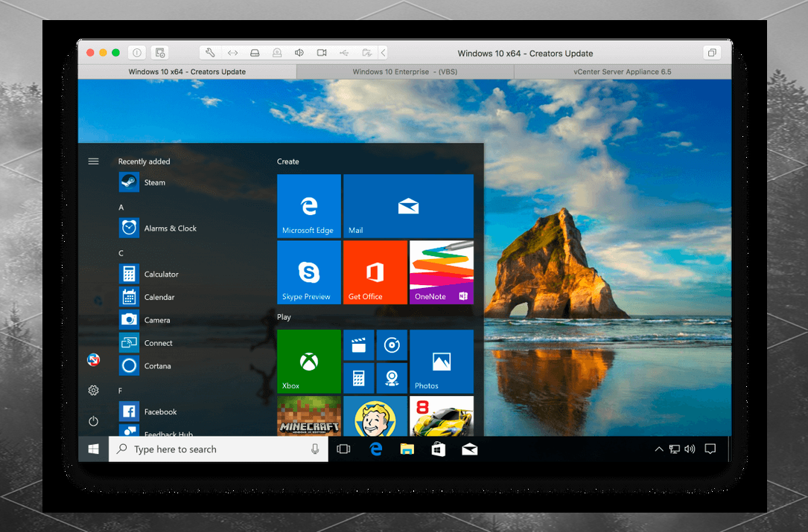808x532 pixels.
Task: Show hidden system tray icons chevron
Action: pyautogui.click(x=658, y=449)
